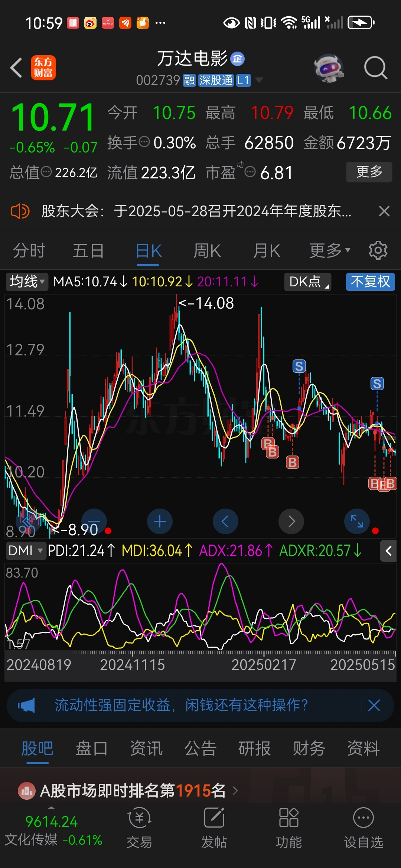Expand the stock title dropdown arrow
Viewport: 401px width, 868px height.
tap(259, 80)
